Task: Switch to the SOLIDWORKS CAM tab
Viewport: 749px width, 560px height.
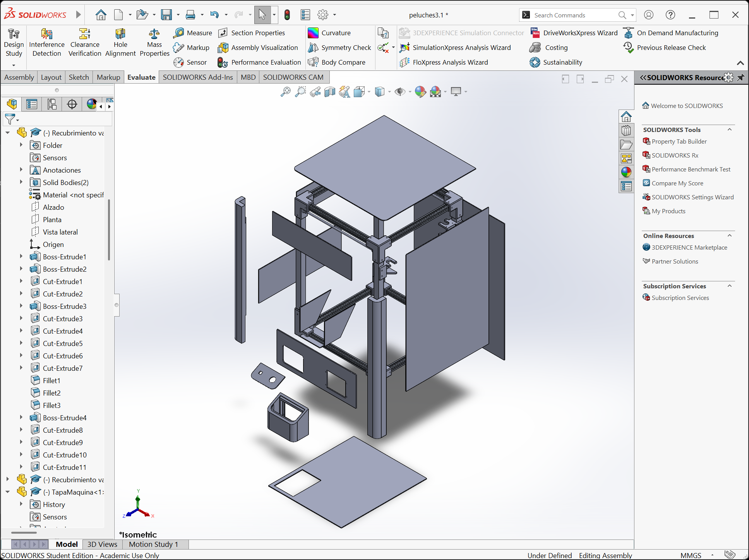Action: [293, 77]
